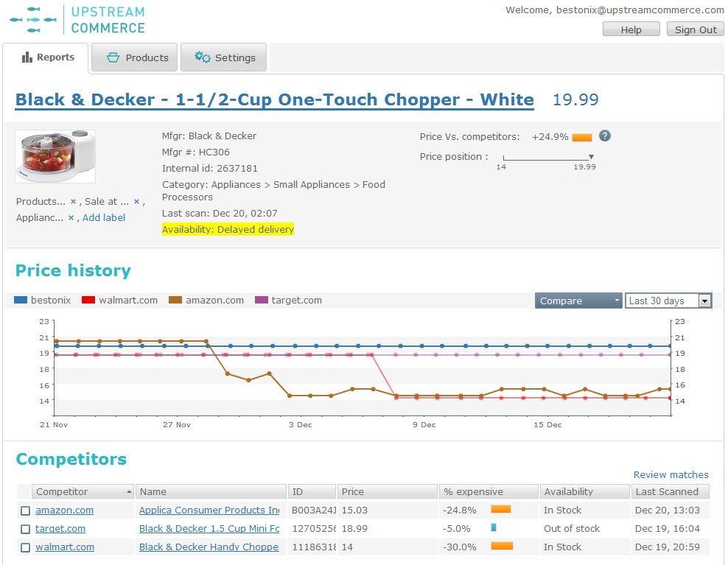
Task: Click the price position triangle marker
Action: [x=591, y=157]
